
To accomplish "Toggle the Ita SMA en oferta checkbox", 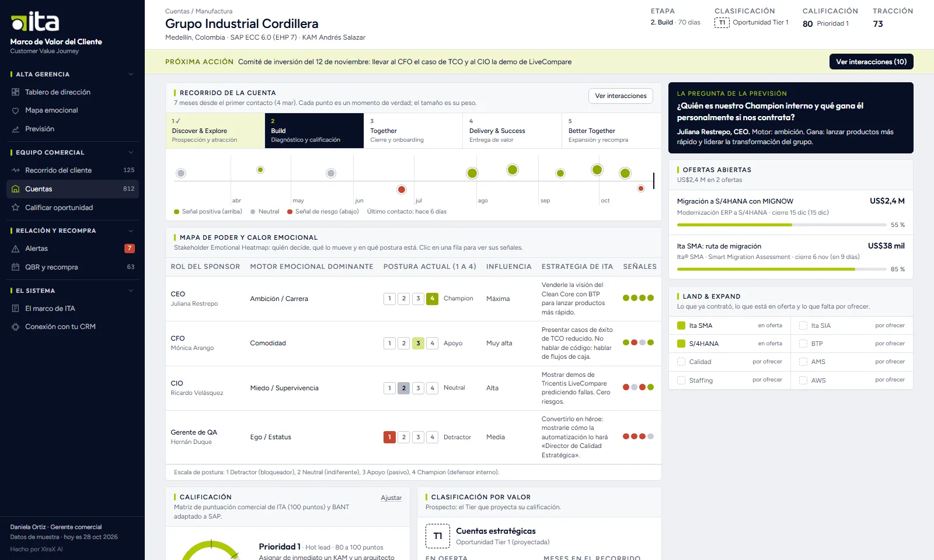I will point(681,325).
